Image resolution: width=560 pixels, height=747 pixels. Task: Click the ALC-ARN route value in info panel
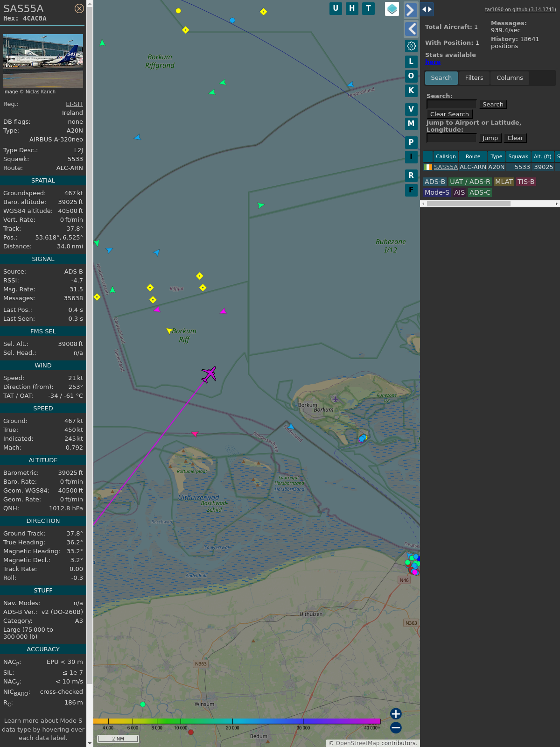coord(70,168)
